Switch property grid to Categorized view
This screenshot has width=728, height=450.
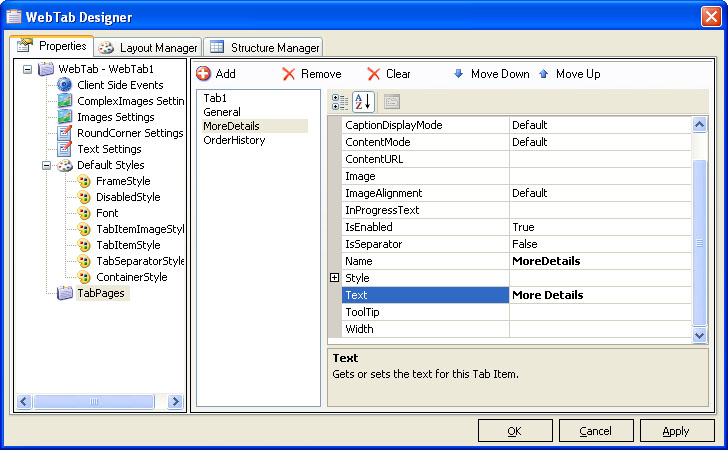tap(340, 101)
